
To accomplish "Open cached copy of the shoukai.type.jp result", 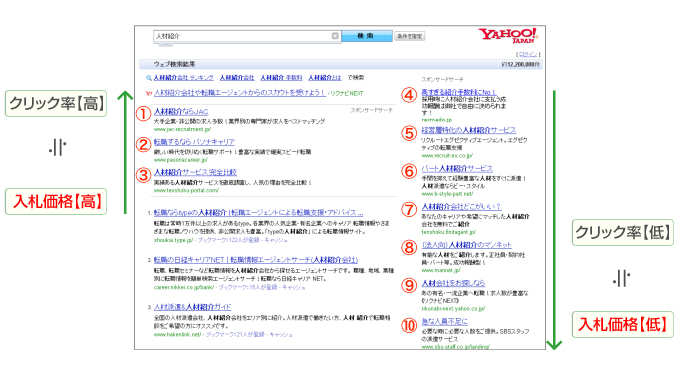I will pyautogui.click(x=276, y=240).
